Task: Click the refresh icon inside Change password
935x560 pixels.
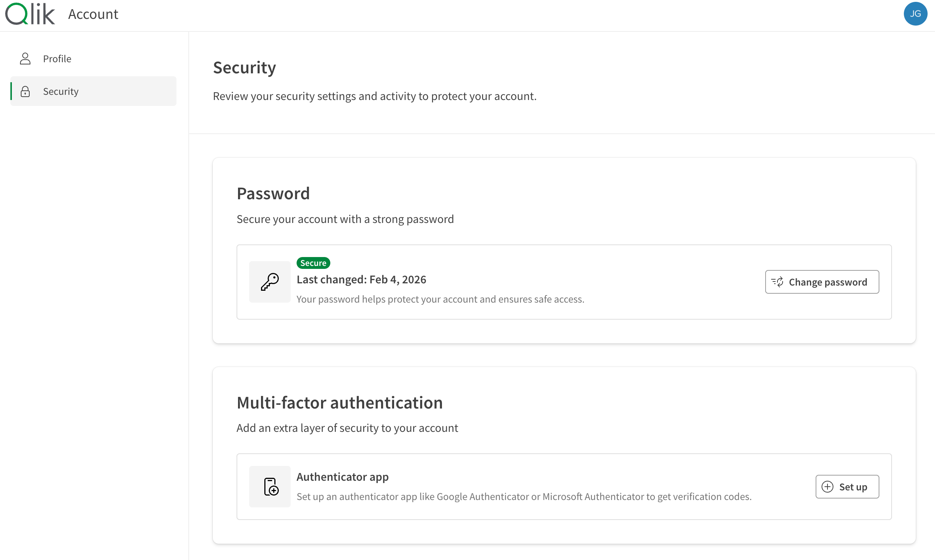Action: pos(778,282)
